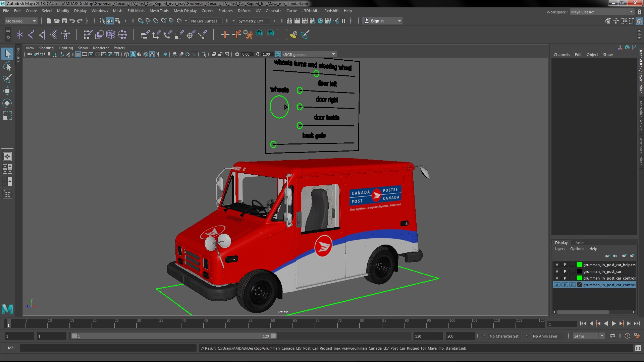Toggle visibility V of grumman_llv_post_car layer
Viewport: 644px width, 362px height.
coord(557,271)
